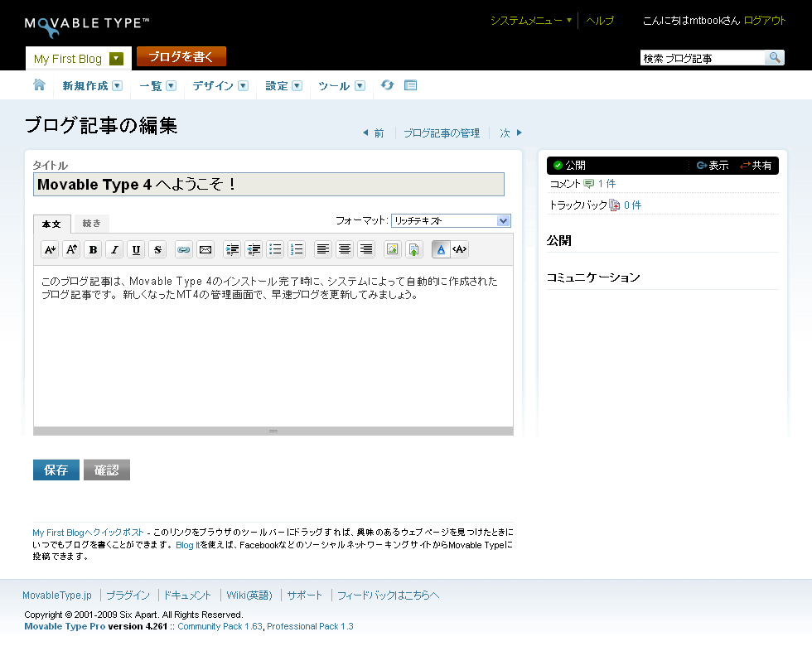
Task: Click the Movable Type logo
Action: click(87, 27)
